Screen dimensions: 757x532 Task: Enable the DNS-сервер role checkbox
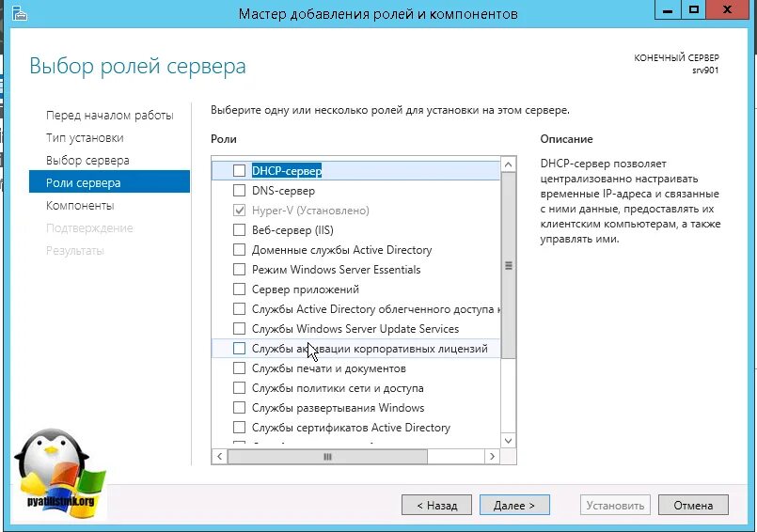pyautogui.click(x=239, y=190)
